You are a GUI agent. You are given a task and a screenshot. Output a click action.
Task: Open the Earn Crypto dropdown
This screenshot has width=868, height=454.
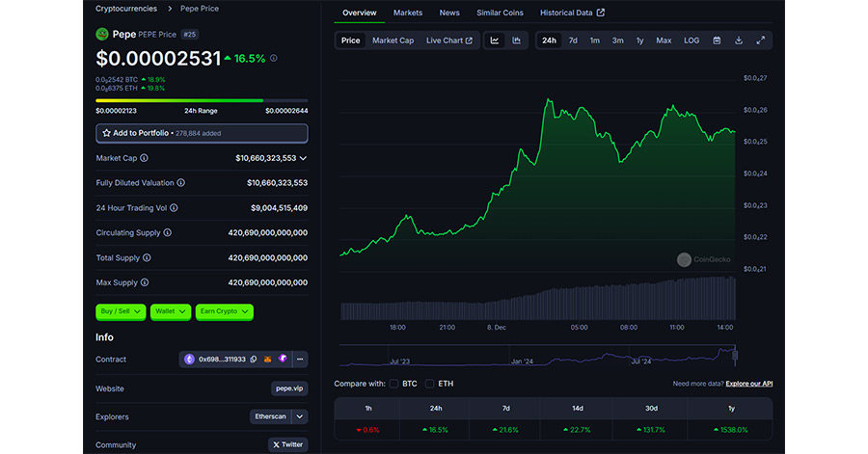[x=224, y=311]
